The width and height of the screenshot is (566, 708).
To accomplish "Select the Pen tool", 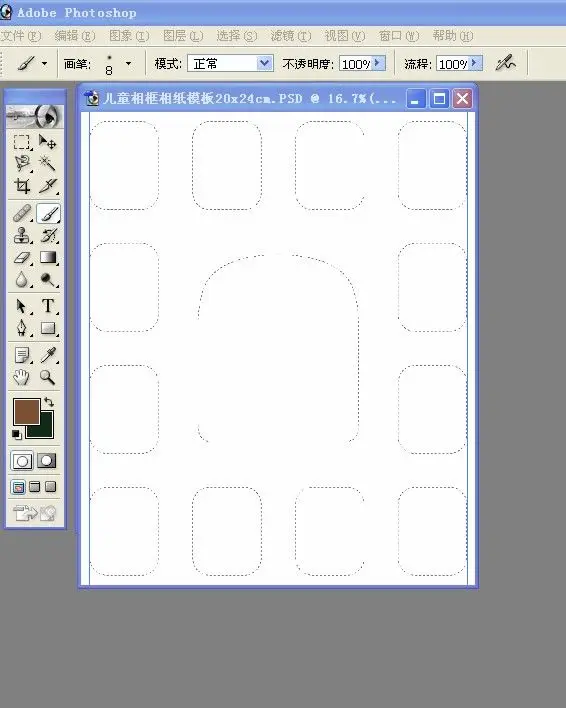I will 22,328.
